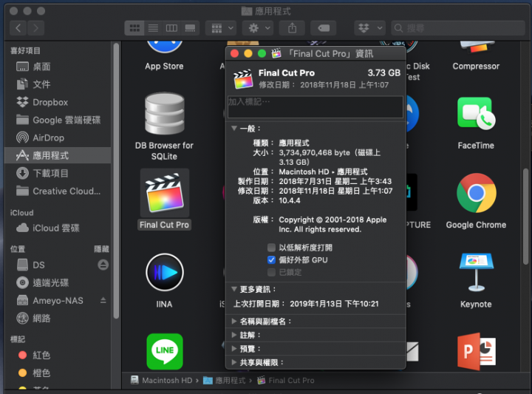Select 應用程式 in sidebar
532x394 pixels.
pos(58,155)
